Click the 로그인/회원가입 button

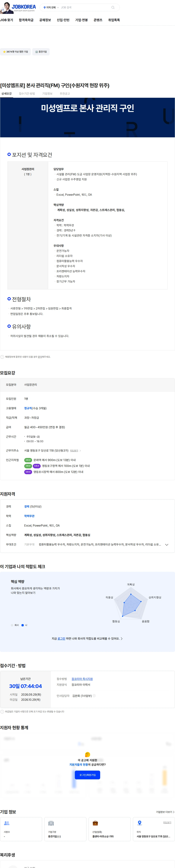(x=87, y=775)
